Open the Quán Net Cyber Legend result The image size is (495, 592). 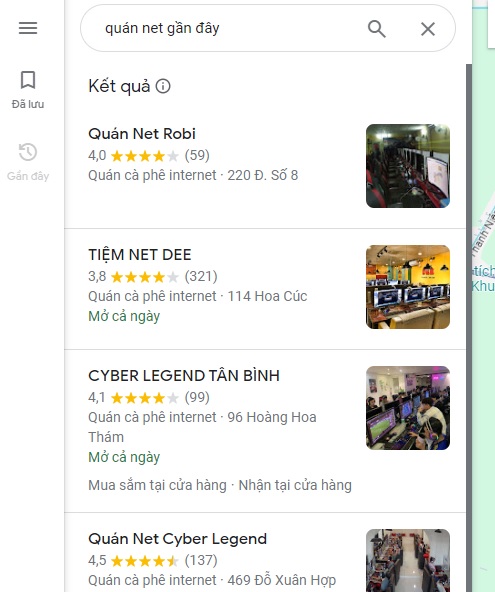click(265, 552)
